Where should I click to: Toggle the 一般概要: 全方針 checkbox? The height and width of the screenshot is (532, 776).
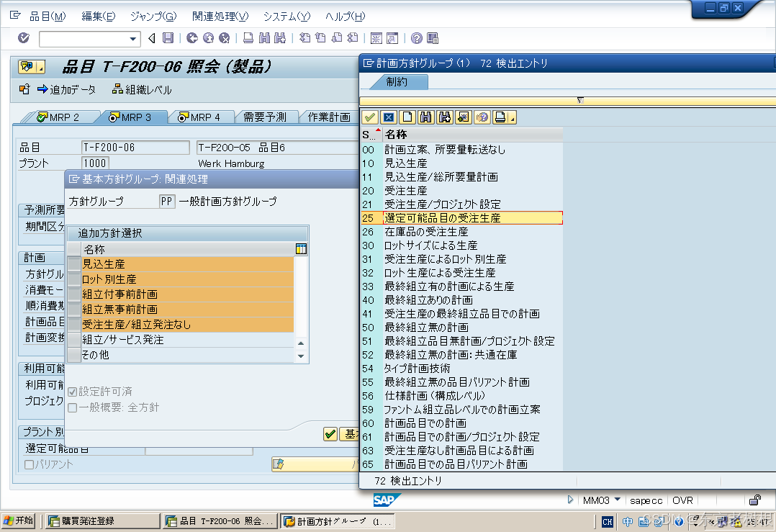(72, 407)
